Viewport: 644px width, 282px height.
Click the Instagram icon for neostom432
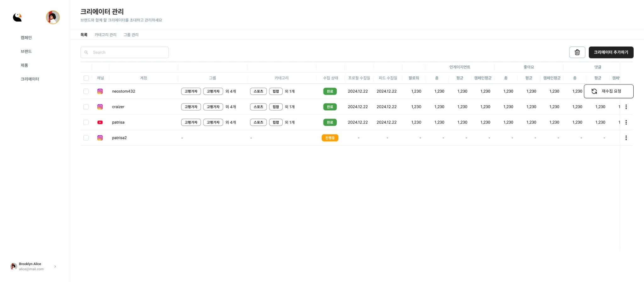(100, 91)
